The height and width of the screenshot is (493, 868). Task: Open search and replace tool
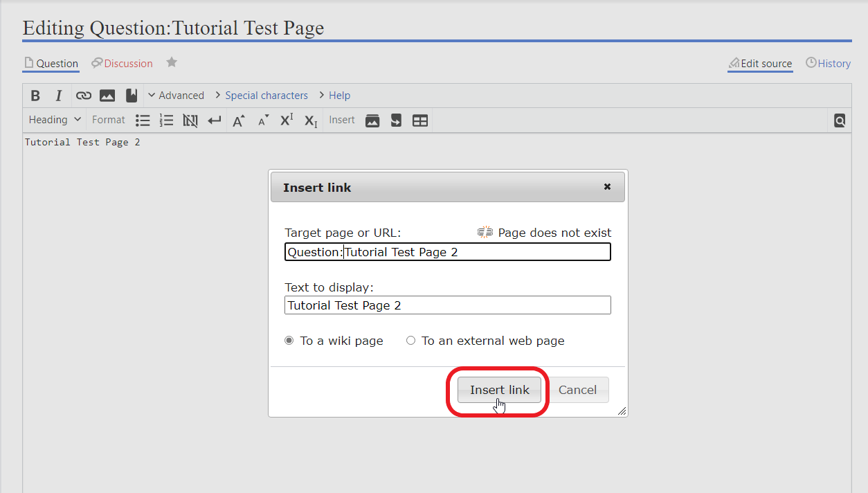point(840,120)
